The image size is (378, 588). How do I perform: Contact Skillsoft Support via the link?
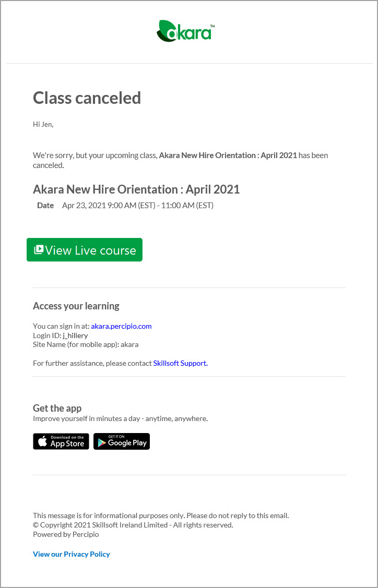(x=180, y=363)
